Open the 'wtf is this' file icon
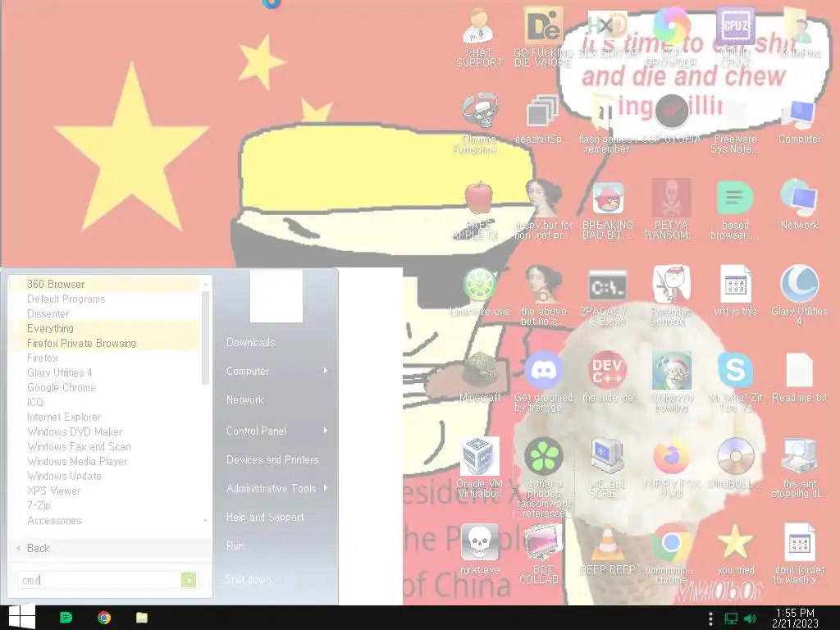This screenshot has width=840, height=630. 735,292
